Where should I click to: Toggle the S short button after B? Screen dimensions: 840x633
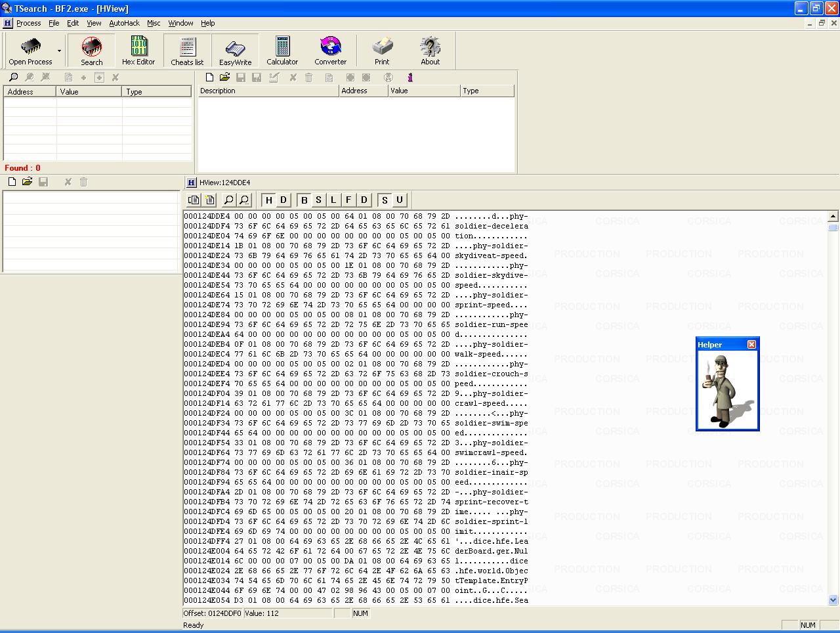coord(318,200)
